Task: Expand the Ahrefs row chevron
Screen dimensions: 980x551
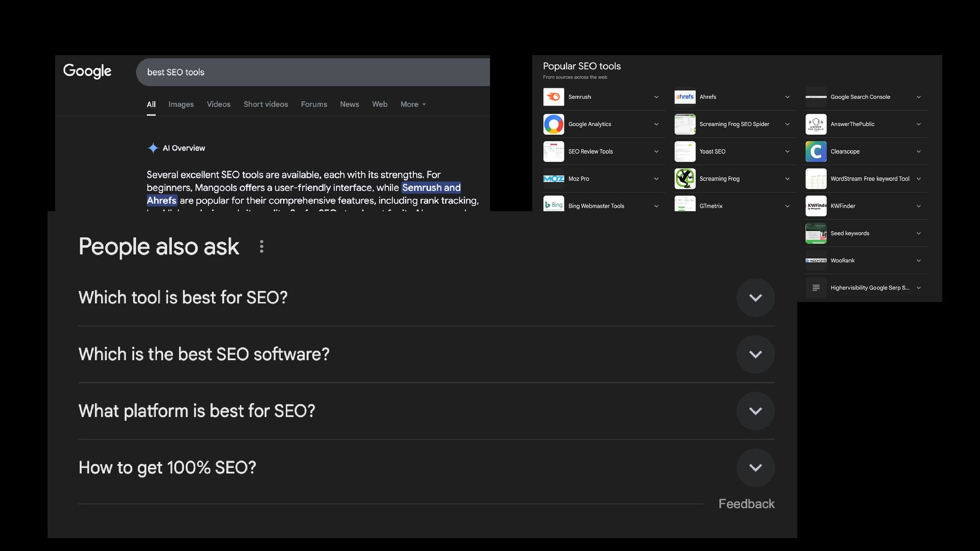Action: (x=787, y=97)
